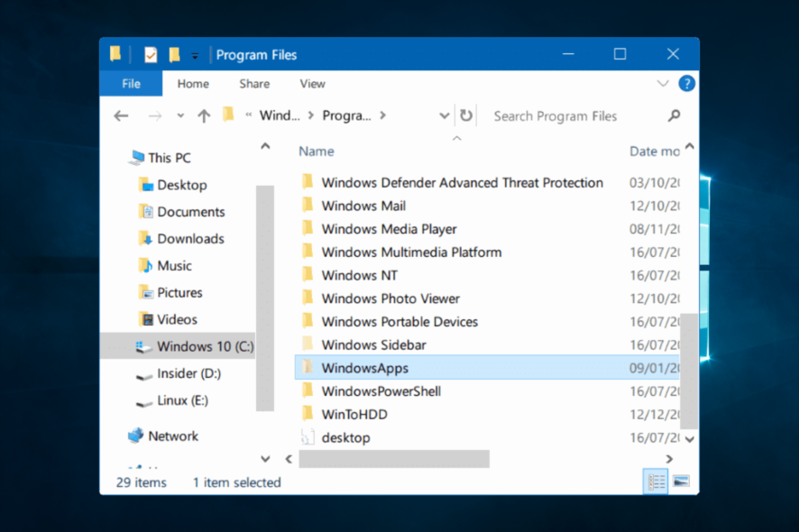Click the file list vertical scrollbar thumb
The height and width of the screenshot is (532, 799).
689,371
